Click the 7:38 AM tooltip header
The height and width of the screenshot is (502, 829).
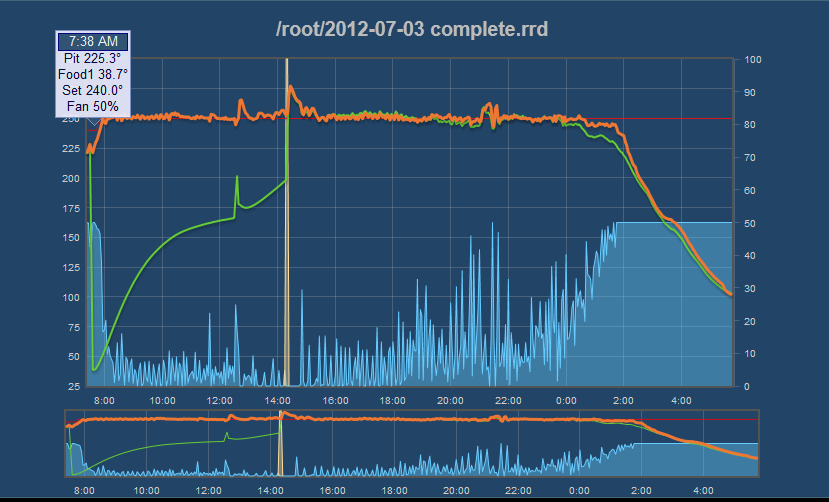point(91,41)
